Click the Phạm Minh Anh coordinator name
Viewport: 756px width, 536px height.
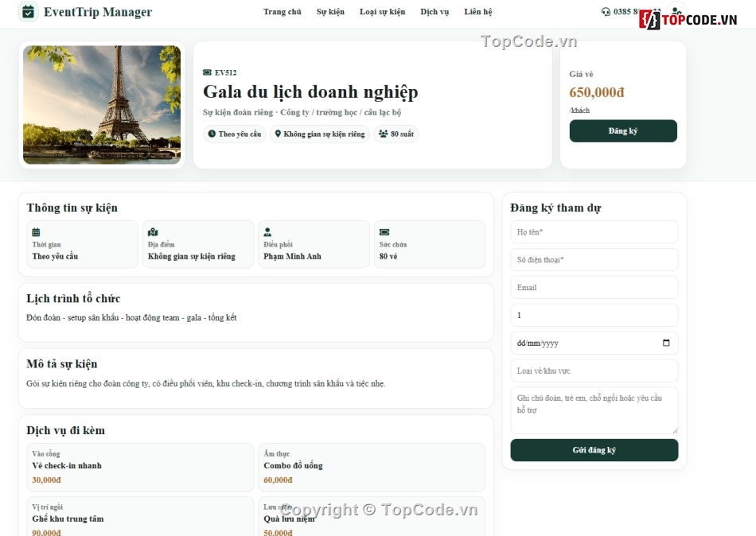pyautogui.click(x=292, y=256)
